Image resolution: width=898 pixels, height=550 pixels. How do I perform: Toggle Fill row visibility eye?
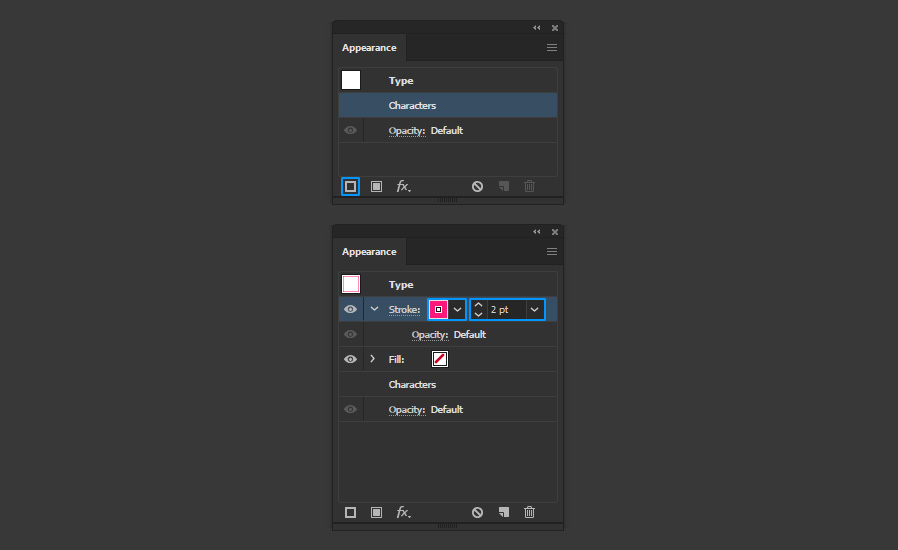(x=350, y=359)
